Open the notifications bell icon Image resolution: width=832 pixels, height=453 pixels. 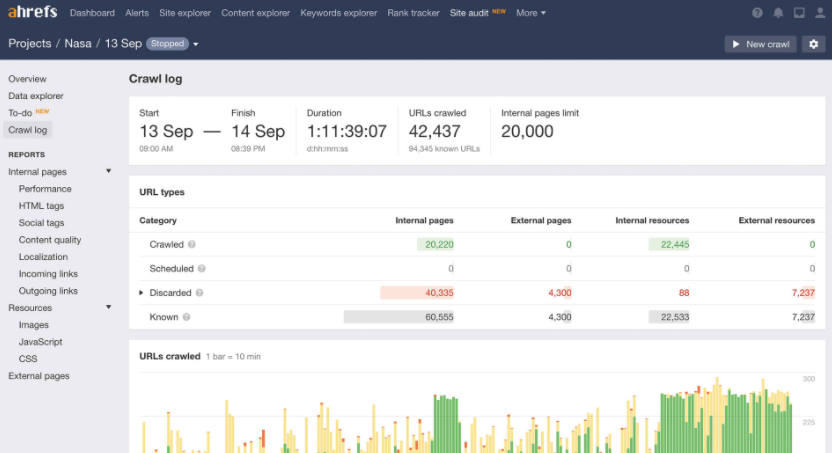(778, 13)
